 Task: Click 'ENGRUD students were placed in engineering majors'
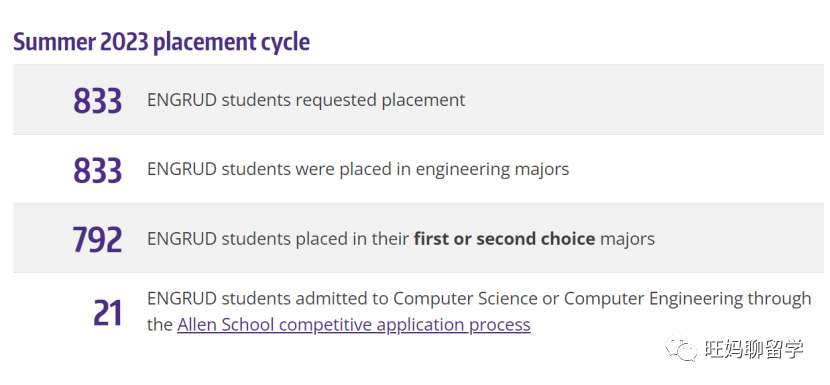(358, 169)
